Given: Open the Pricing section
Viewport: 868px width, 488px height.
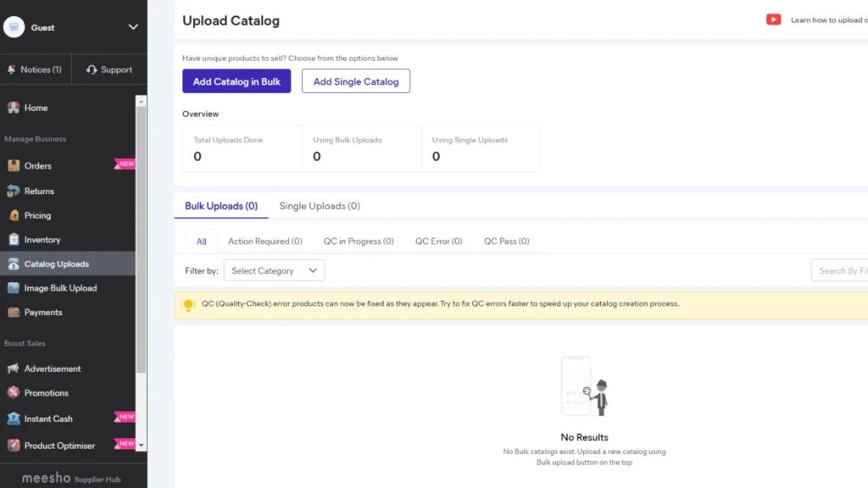Looking at the screenshot, I should (36, 215).
